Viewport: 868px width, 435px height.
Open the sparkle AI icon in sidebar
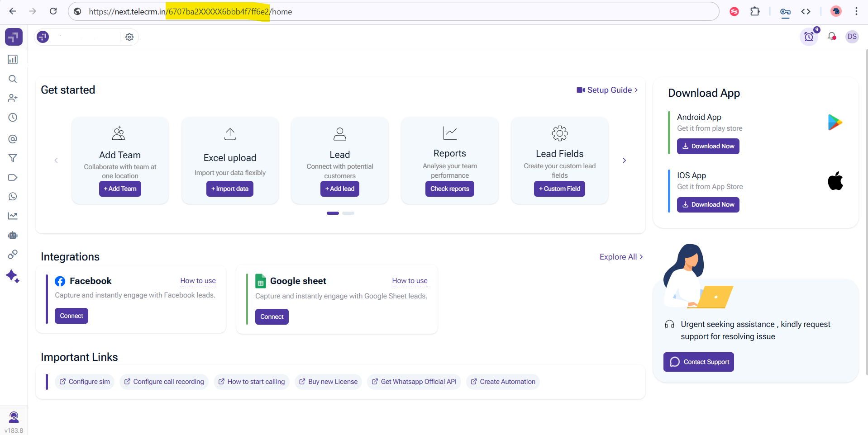[13, 276]
